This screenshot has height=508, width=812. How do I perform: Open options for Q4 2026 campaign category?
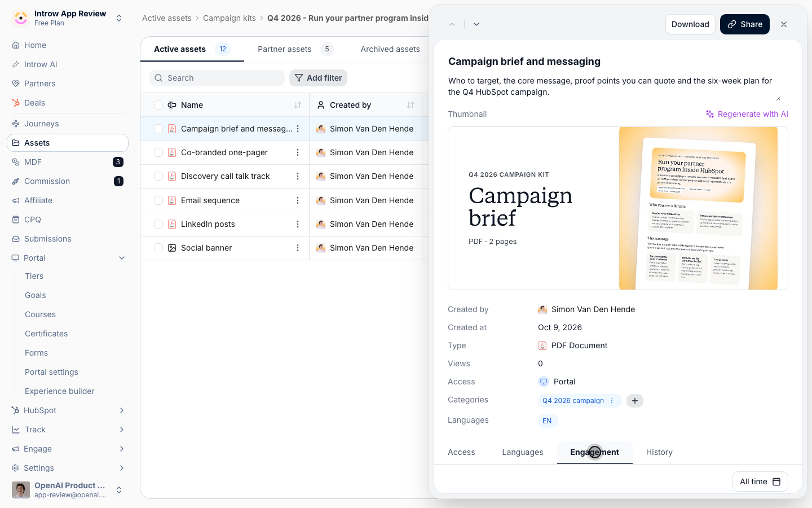coord(612,401)
